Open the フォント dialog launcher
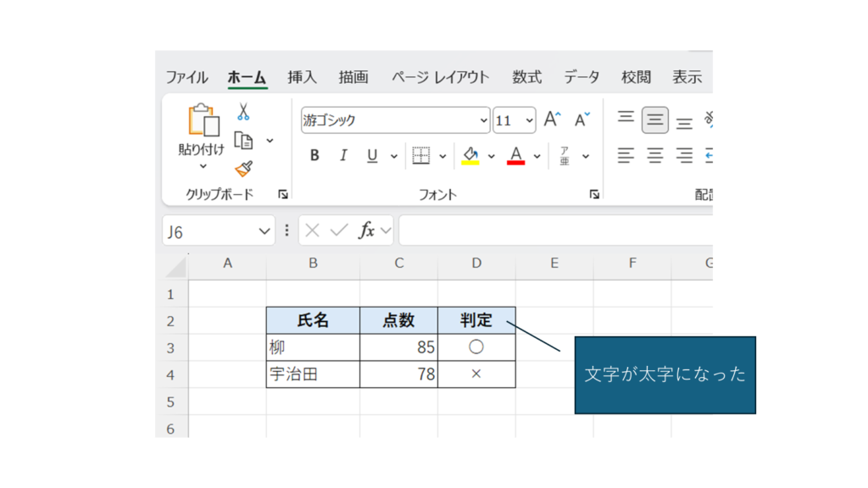868x488 pixels. [x=594, y=195]
